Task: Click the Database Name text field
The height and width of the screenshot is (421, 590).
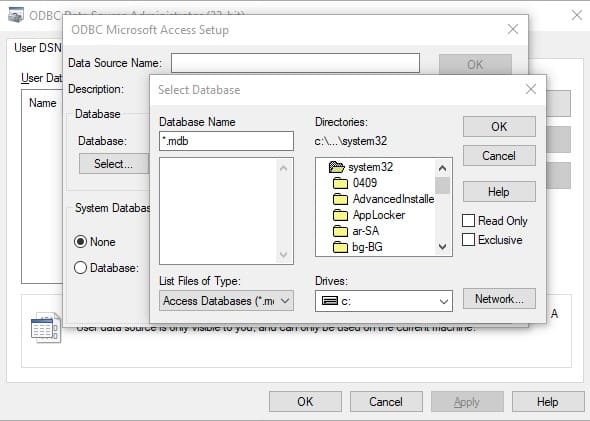Action: tap(226, 141)
